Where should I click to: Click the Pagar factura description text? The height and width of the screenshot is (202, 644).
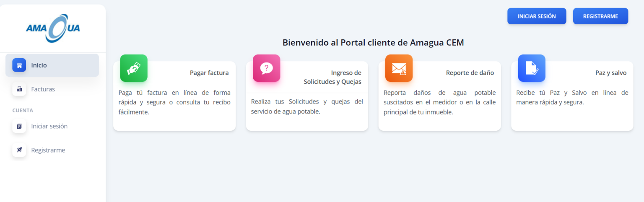[174, 102]
